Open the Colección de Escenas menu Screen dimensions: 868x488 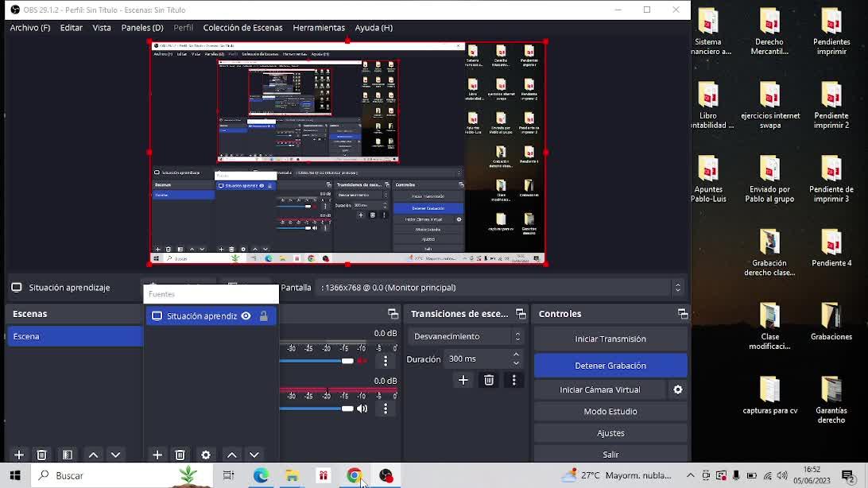[242, 28]
